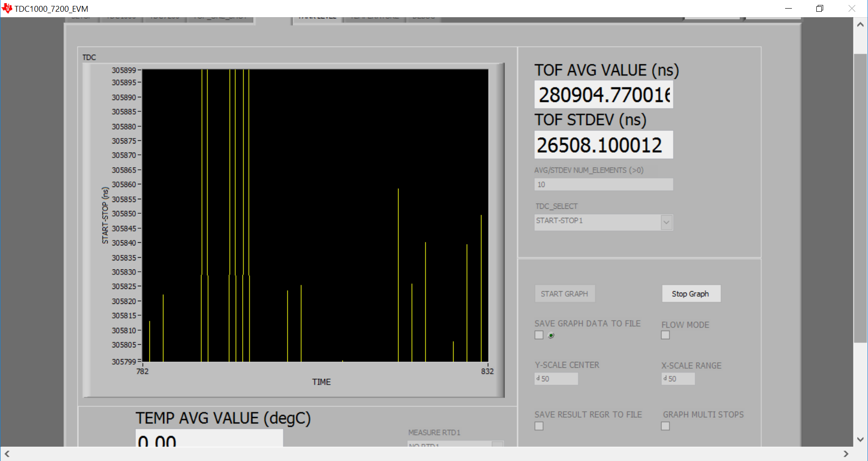This screenshot has width=868, height=461.
Task: Click the TEMP AVG VALUE (degC) label
Action: coord(223,418)
